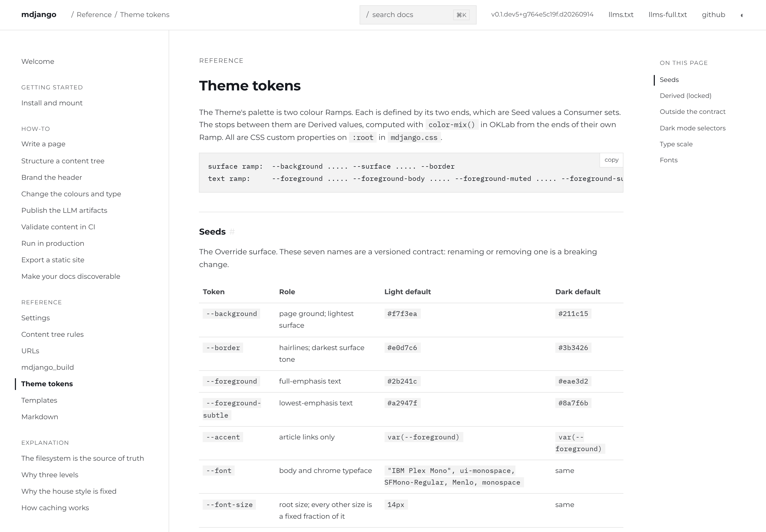This screenshot has height=532, width=766.
Task: Jump to Derived (locked) section
Action: 686,96
